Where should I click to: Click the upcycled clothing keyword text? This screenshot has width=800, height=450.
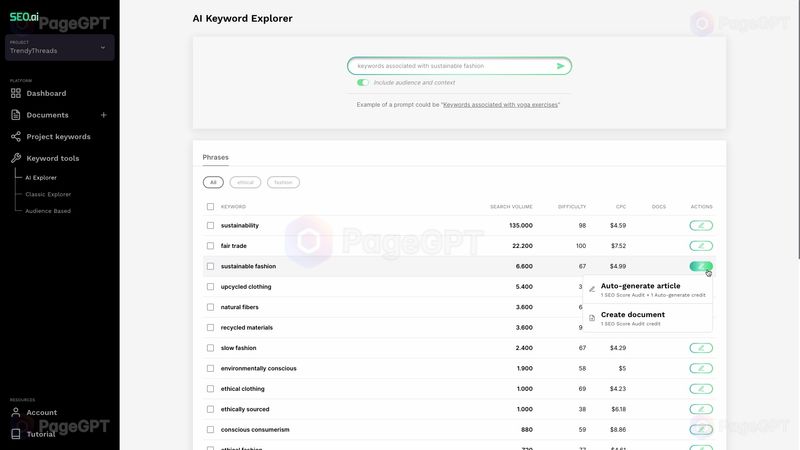(x=246, y=287)
